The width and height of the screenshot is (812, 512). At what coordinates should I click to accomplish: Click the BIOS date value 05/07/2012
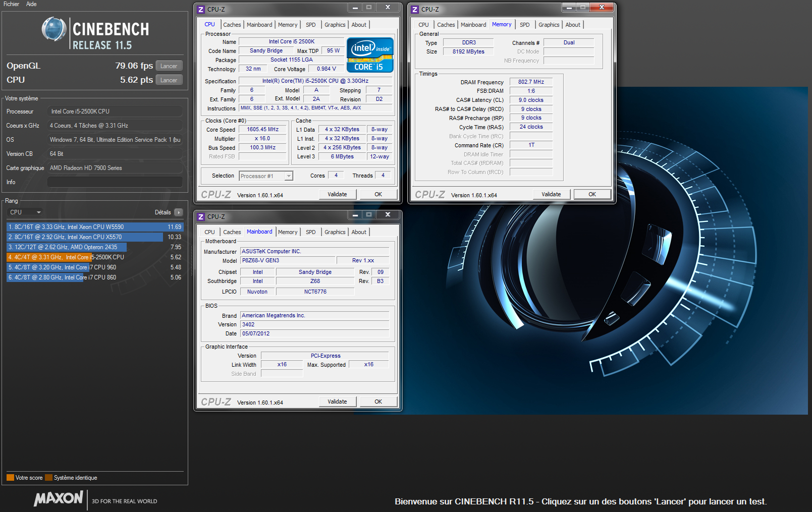(314, 333)
